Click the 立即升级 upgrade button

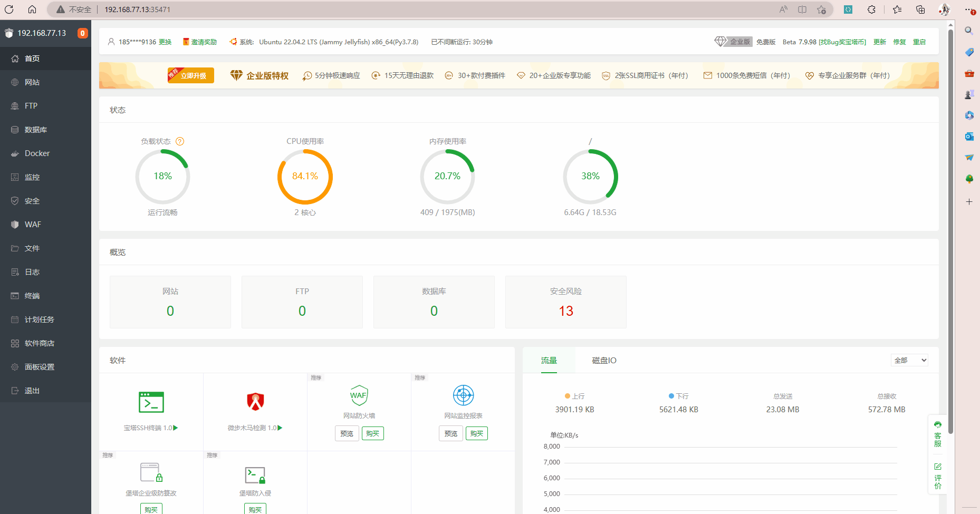tap(190, 75)
